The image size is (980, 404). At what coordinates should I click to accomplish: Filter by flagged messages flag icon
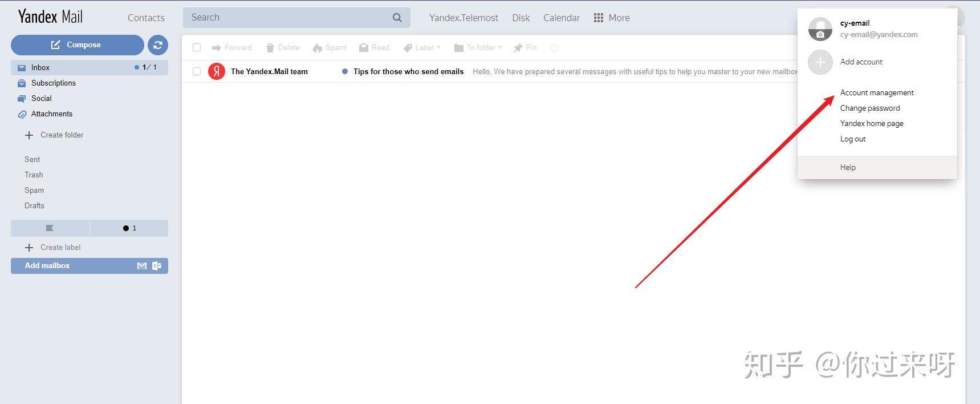tap(50, 228)
